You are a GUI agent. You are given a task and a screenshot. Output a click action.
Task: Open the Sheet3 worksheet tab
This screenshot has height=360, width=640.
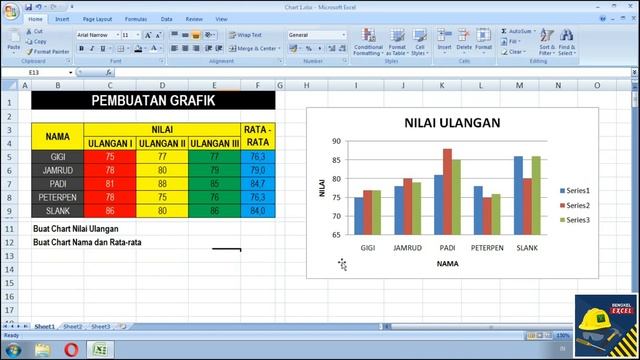coord(100,327)
